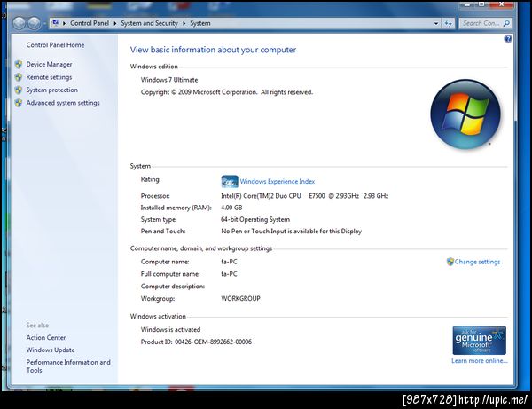The height and width of the screenshot is (409, 532).
Task: Click the Windows 7 Ultimate text
Action: [x=169, y=80]
